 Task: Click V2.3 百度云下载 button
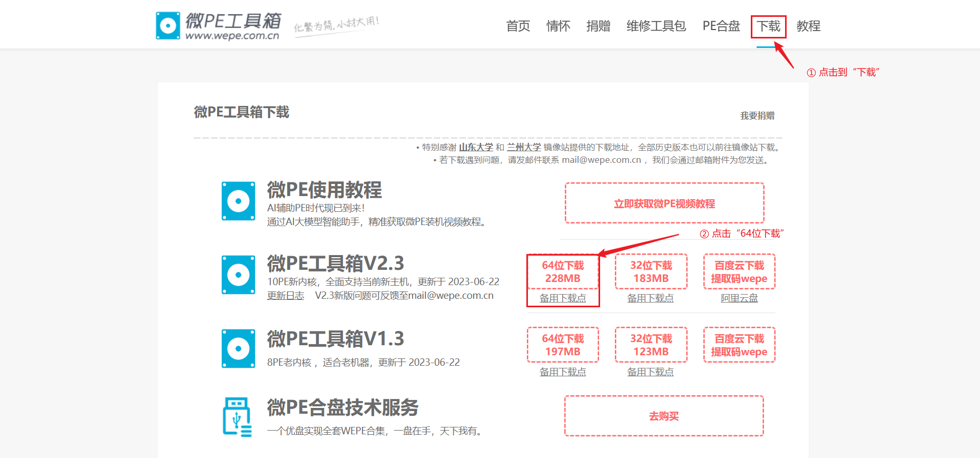click(739, 272)
